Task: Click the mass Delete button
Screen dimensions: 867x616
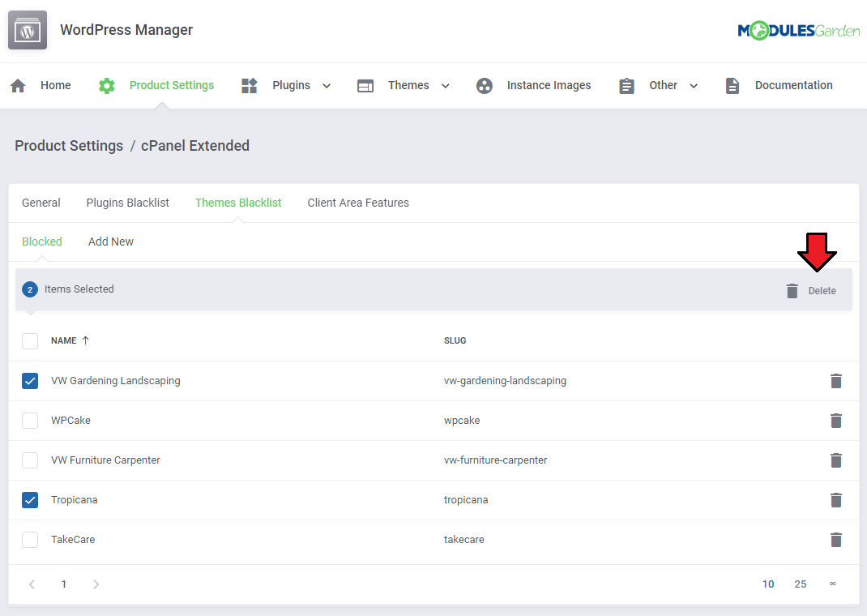Action: 811,291
